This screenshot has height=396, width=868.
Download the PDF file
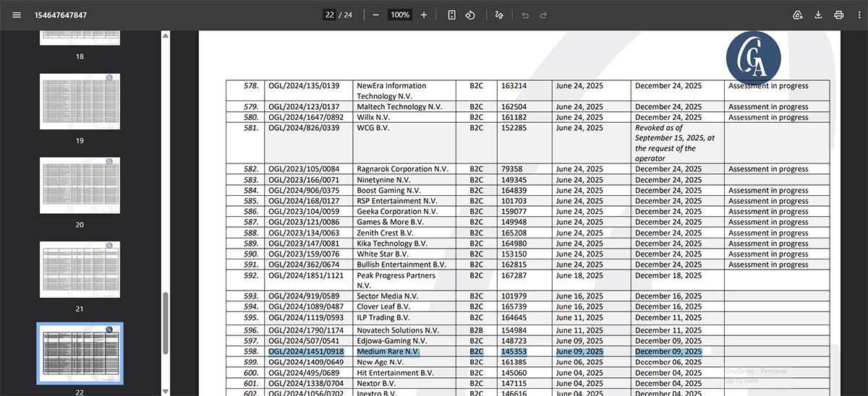click(819, 15)
